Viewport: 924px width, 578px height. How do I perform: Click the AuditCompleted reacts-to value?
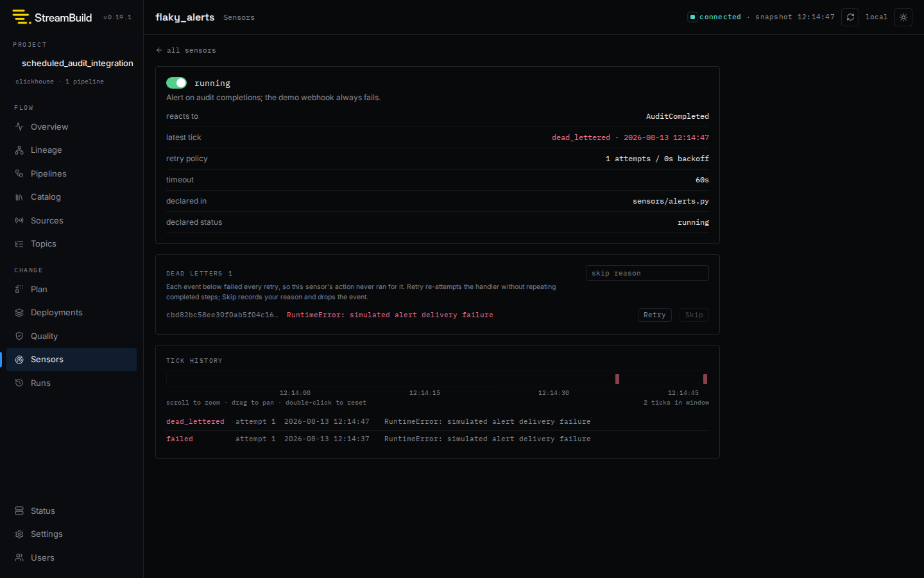(x=678, y=116)
